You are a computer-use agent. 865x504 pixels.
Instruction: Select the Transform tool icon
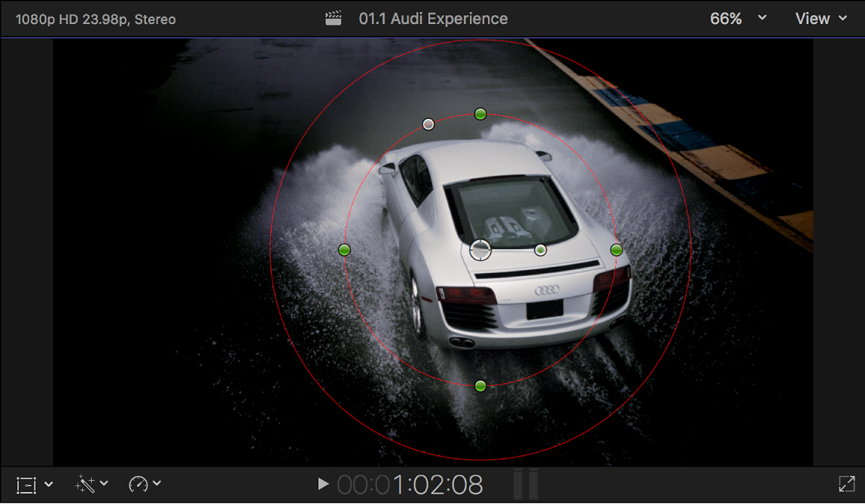[x=26, y=484]
